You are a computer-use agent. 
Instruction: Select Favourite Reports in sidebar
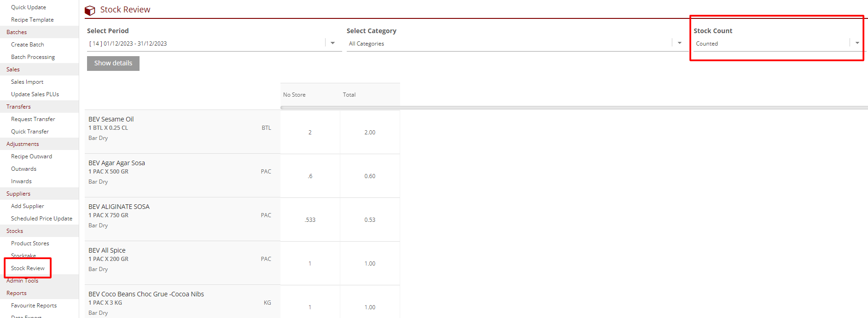(x=34, y=306)
